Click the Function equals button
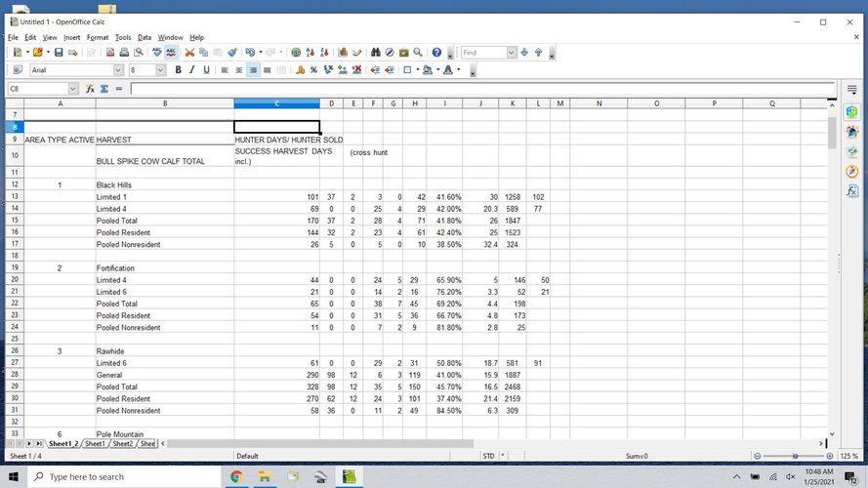Image resolution: width=868 pixels, height=488 pixels. point(118,89)
